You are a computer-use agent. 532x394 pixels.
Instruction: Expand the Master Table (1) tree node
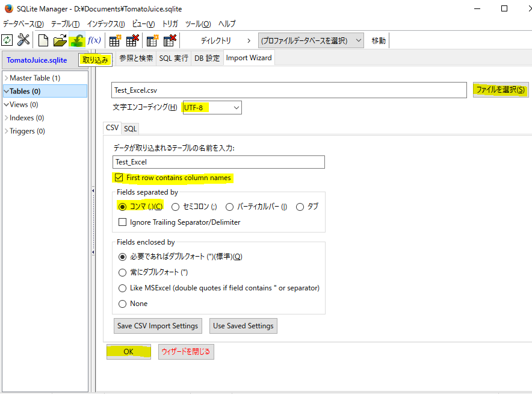click(6, 78)
